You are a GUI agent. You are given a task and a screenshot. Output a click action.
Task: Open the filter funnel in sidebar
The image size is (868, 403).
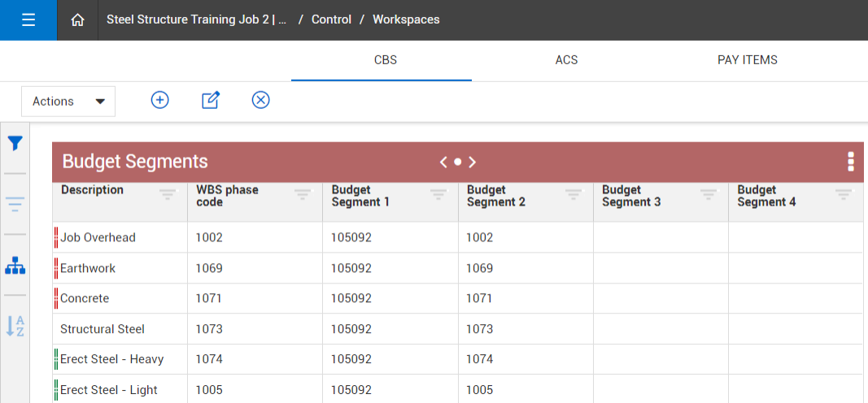[15, 144]
